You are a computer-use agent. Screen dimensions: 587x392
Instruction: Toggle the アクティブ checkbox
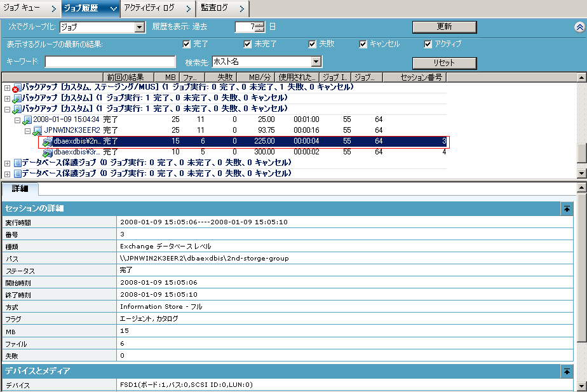pyautogui.click(x=428, y=44)
